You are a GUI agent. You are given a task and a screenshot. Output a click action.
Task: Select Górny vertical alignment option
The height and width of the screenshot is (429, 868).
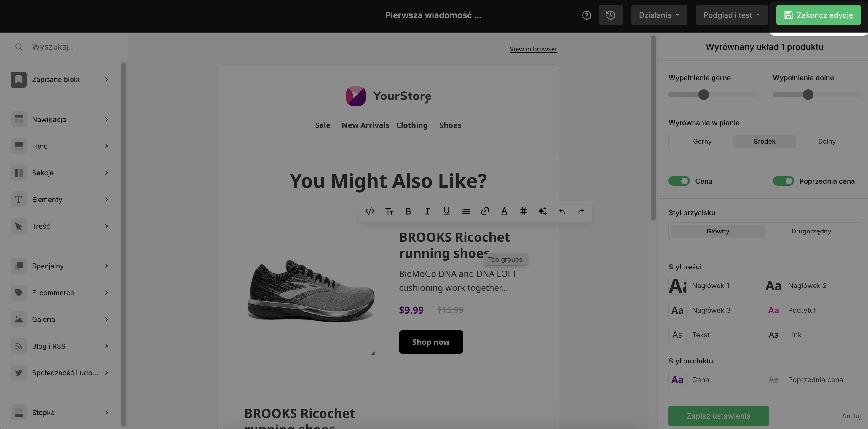(702, 141)
